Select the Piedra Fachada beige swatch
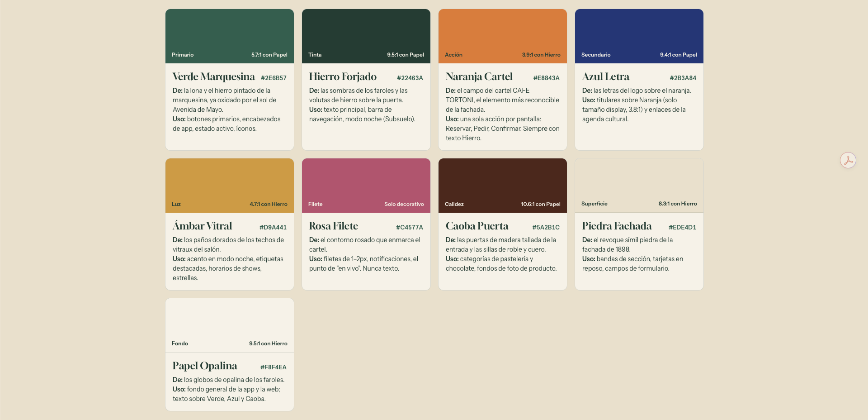 (x=639, y=186)
